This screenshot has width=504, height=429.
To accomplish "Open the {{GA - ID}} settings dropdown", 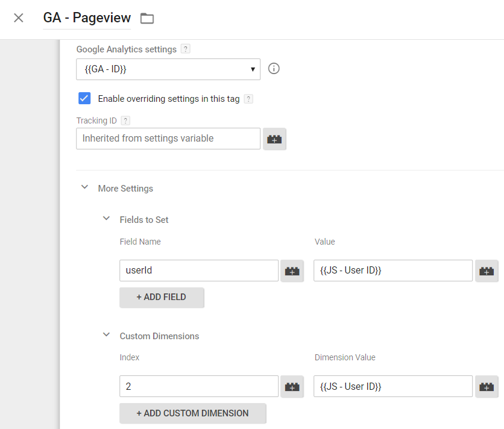I will tap(168, 69).
